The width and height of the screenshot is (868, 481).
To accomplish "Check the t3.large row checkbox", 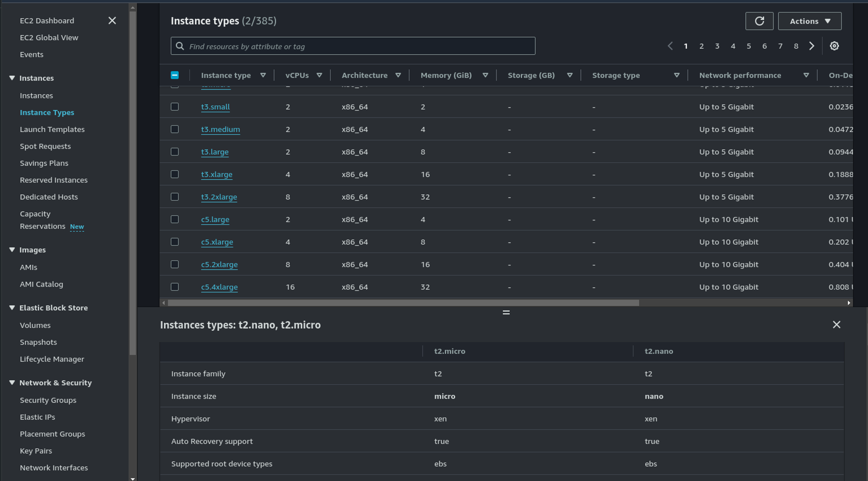I will (x=175, y=152).
